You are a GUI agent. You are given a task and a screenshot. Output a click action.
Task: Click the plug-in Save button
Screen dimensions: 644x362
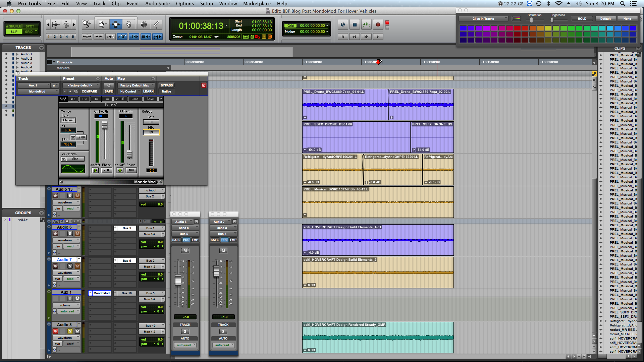tap(150, 99)
